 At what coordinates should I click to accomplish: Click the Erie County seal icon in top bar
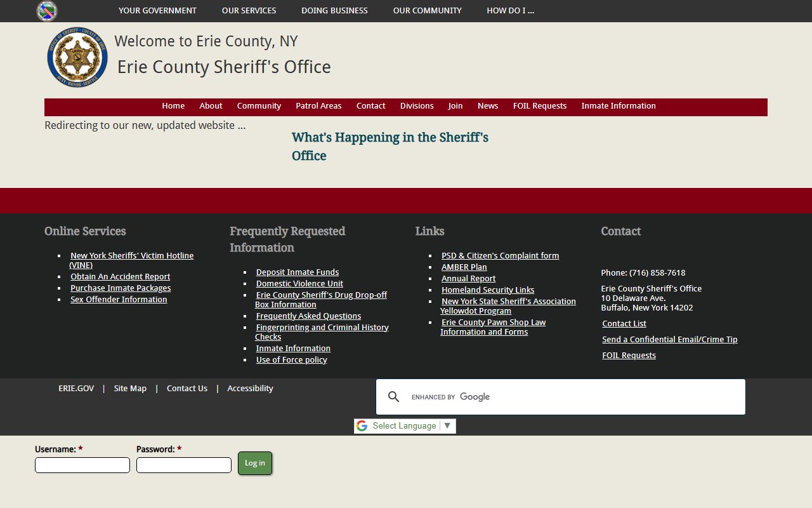point(47,11)
